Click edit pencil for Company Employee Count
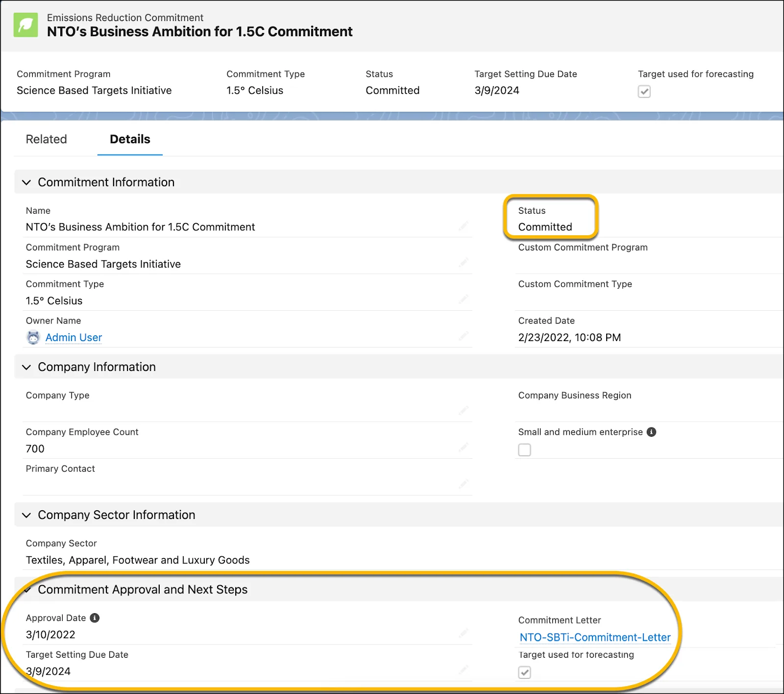The width and height of the screenshot is (784, 694). pos(464,447)
